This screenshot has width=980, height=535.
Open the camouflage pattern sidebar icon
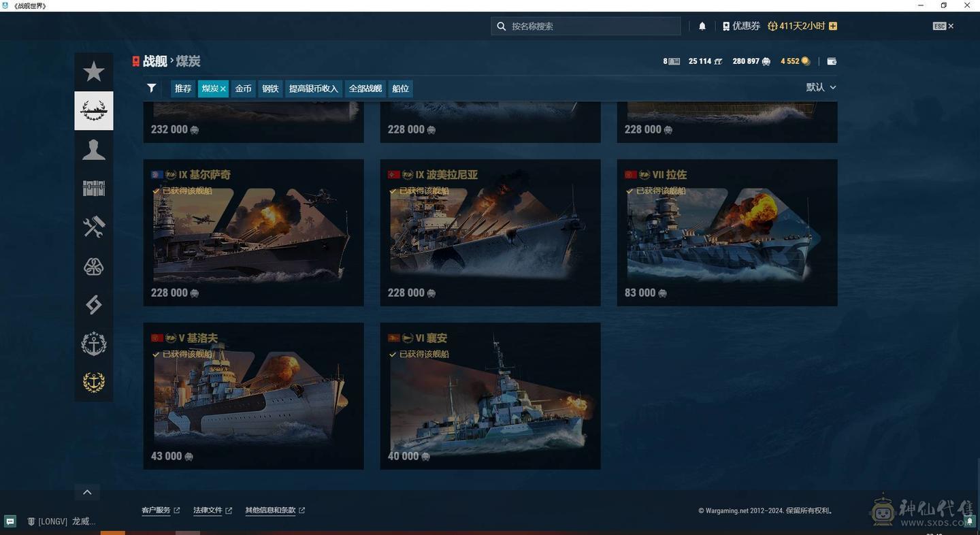(94, 266)
